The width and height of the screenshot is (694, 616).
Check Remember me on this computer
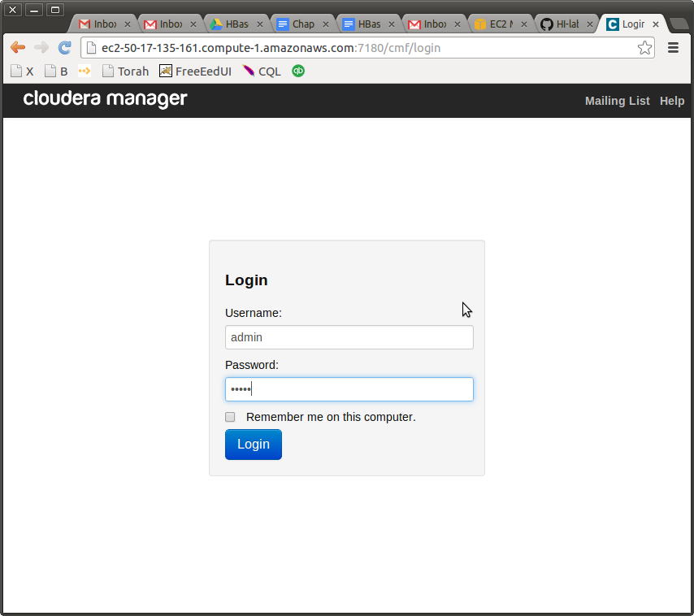tap(230, 417)
